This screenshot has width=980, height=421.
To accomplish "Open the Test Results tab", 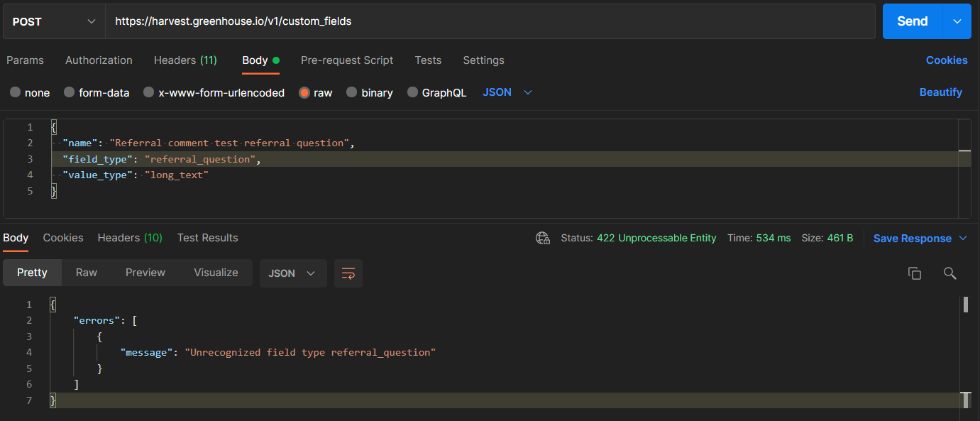I will pos(207,238).
